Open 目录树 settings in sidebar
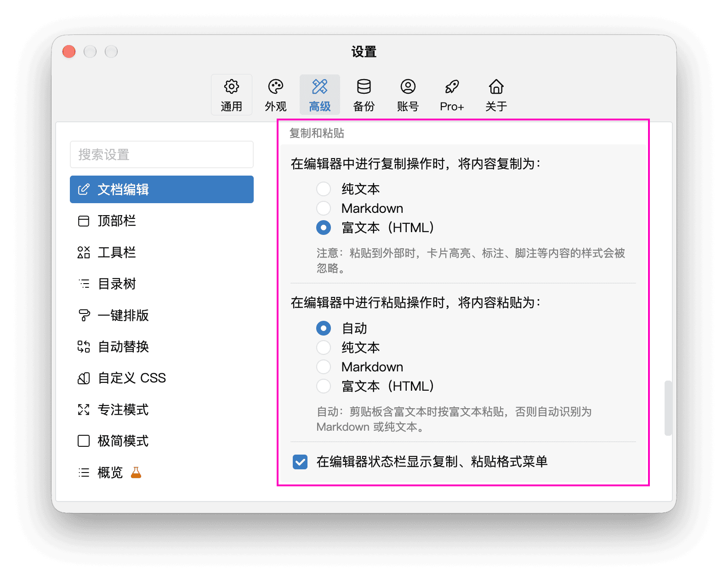728x581 pixels. (x=162, y=284)
